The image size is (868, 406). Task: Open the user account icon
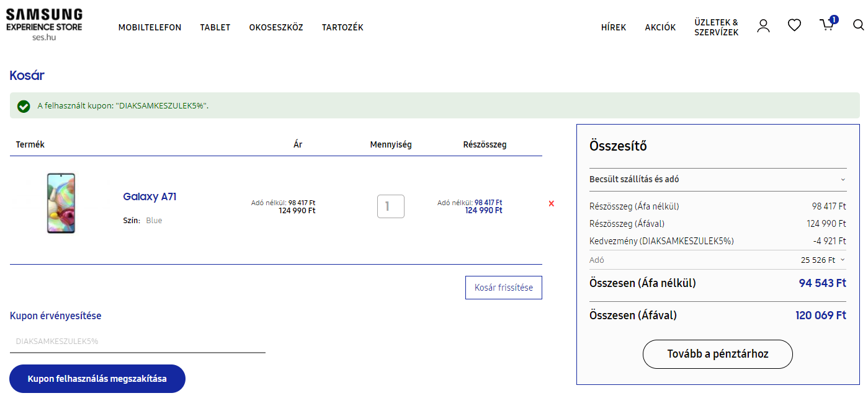(763, 25)
